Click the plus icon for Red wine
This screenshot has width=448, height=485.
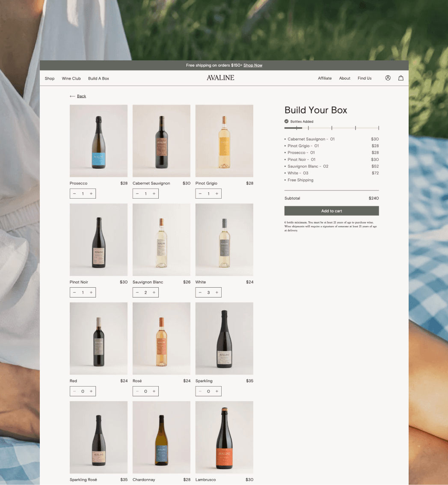[91, 391]
